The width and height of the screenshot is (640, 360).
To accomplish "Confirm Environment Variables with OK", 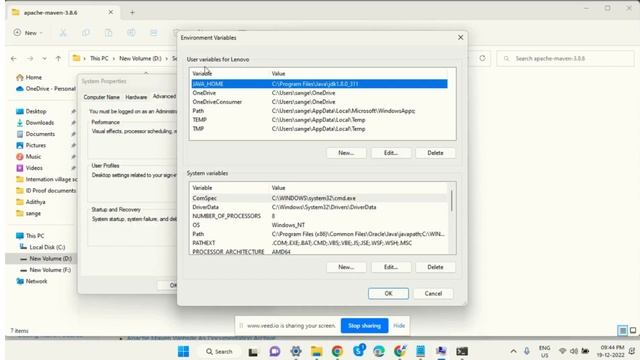I will [x=388, y=293].
